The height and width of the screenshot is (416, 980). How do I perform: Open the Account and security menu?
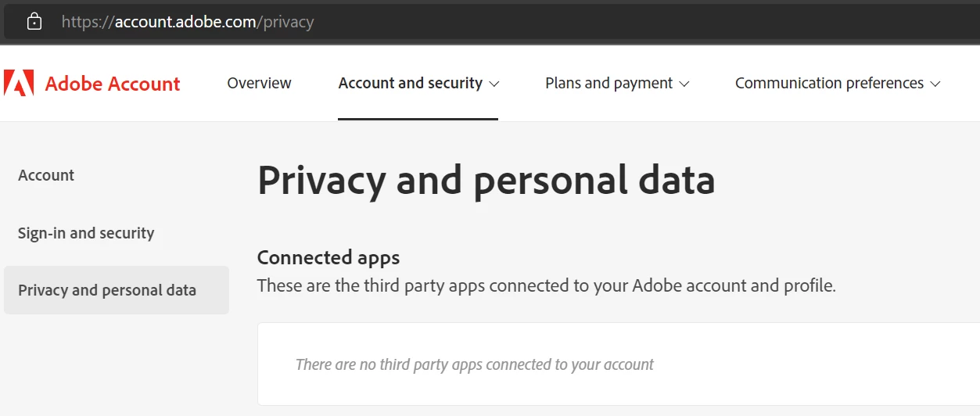[x=410, y=83]
